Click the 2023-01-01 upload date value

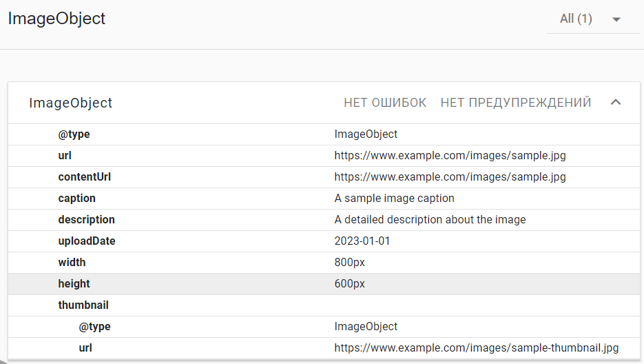point(362,241)
